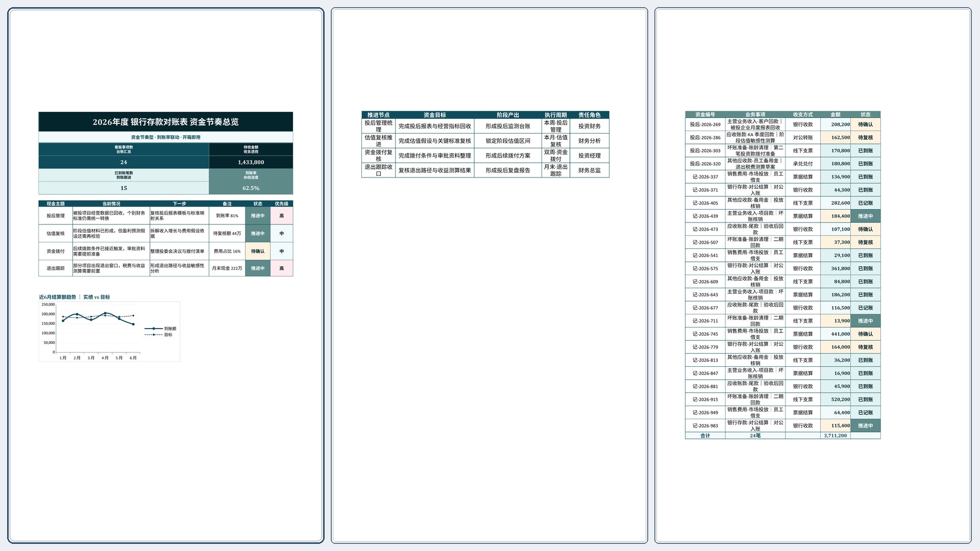Click the amount 441,000 in ledger
Viewport: 980px width, 551px height.
click(x=836, y=334)
